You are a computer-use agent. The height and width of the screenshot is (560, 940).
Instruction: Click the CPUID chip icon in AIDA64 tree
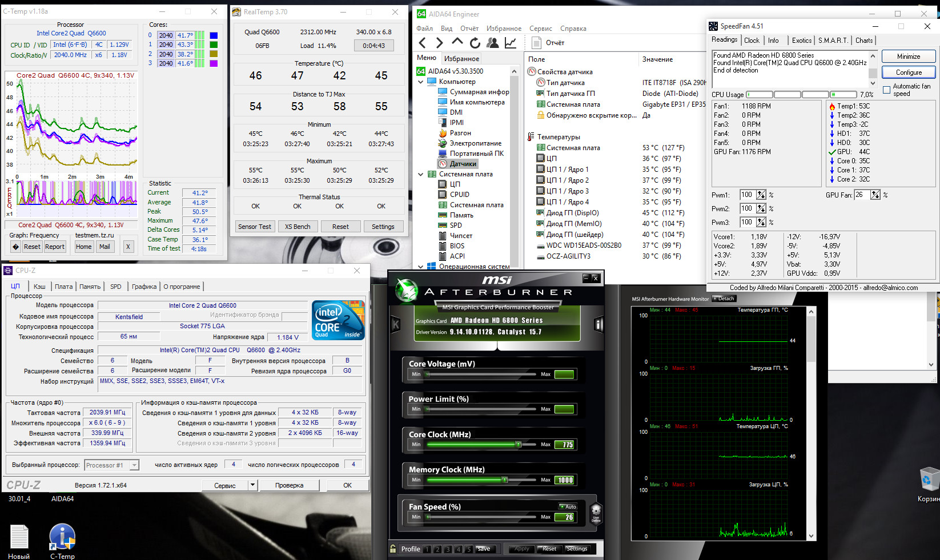click(x=443, y=195)
